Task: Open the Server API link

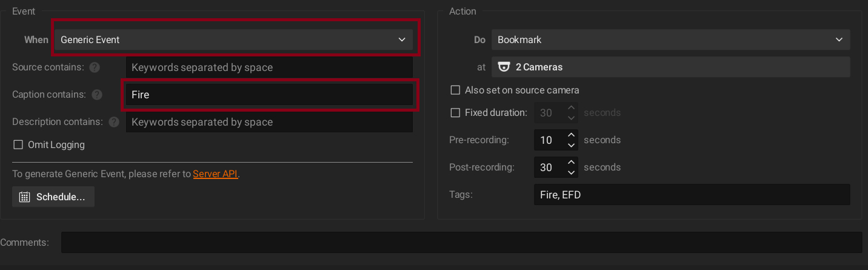Action: coord(215,174)
